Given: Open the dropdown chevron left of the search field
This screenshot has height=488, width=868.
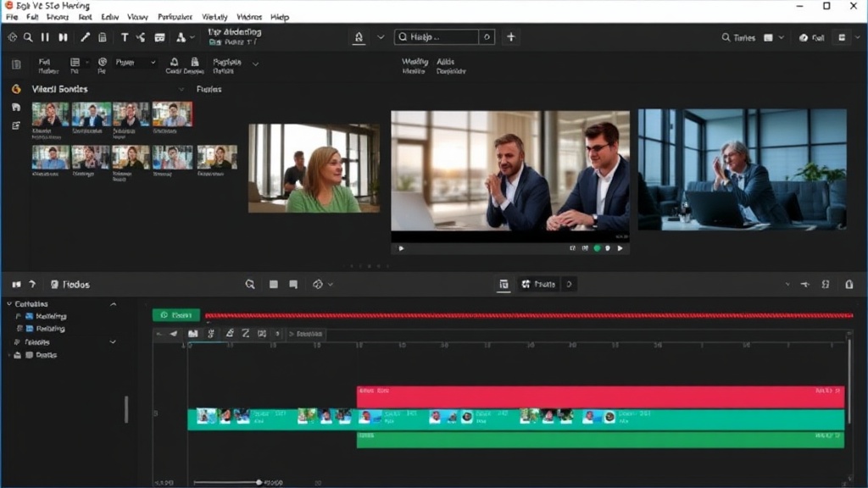Looking at the screenshot, I should coord(381,37).
